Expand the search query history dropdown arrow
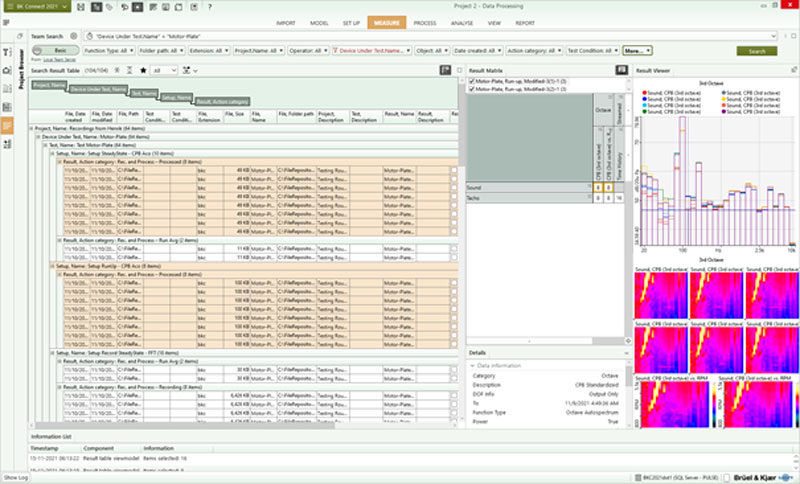This screenshot has height=484, width=800. pyautogui.click(x=773, y=36)
